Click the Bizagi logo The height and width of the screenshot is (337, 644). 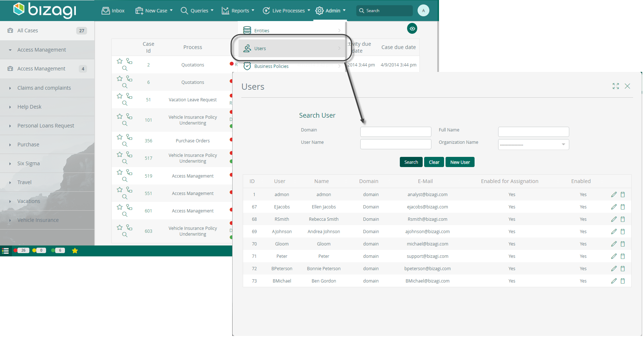pyautogui.click(x=45, y=10)
